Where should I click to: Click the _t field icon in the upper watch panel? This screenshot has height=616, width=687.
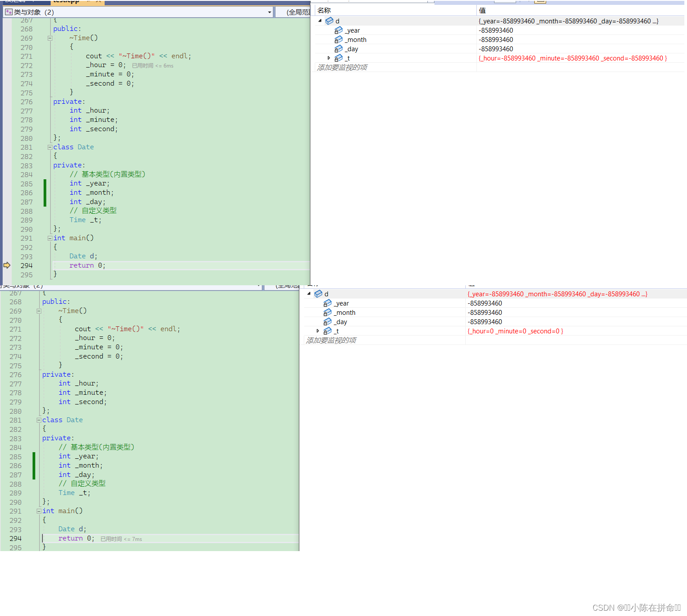[x=339, y=58]
